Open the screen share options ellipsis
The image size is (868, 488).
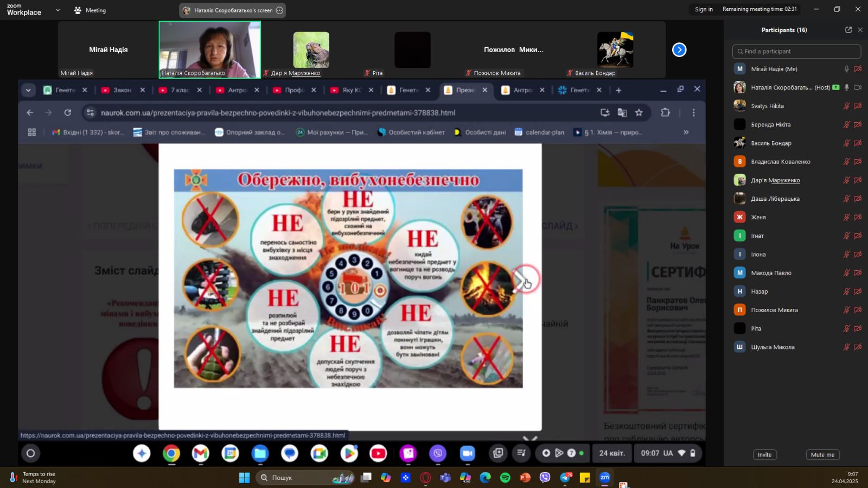(x=279, y=10)
